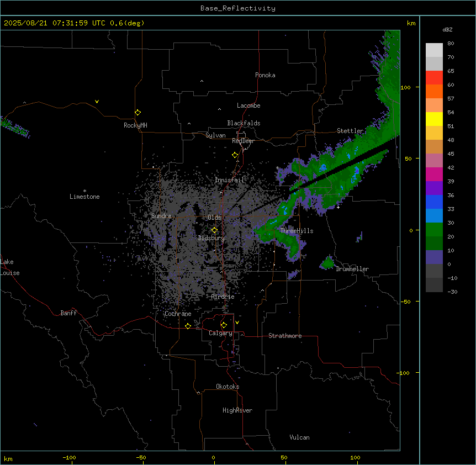Viewport: 476px width, 465px height.
Task: Pick the bright green 20-30 dBZ swatch
Action: pyautogui.click(x=434, y=230)
